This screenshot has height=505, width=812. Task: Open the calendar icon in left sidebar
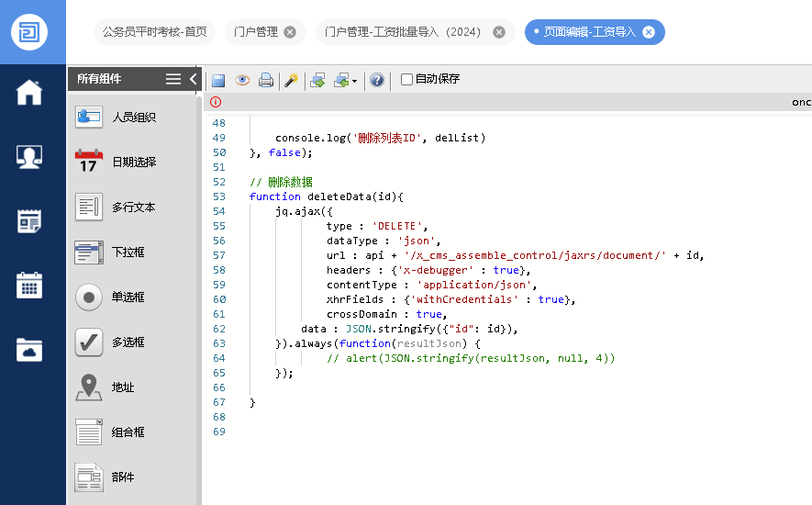(x=29, y=285)
